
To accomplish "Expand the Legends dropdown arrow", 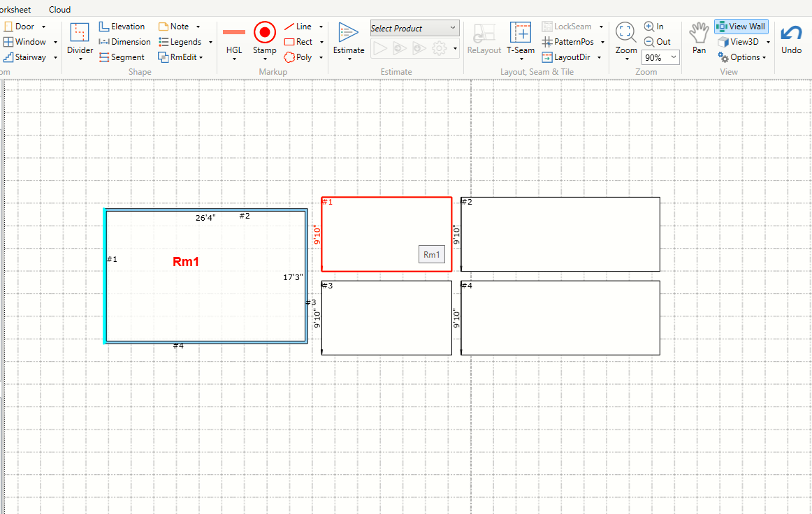I will (210, 42).
